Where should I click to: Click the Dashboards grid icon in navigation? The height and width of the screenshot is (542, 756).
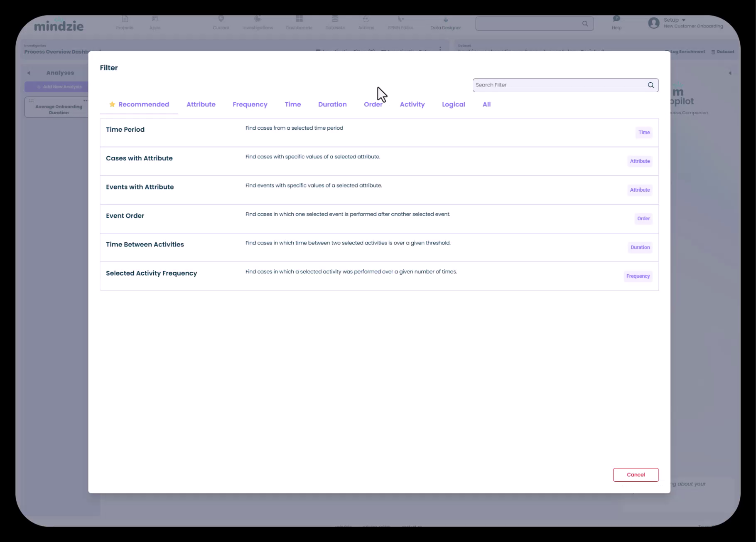point(299,19)
